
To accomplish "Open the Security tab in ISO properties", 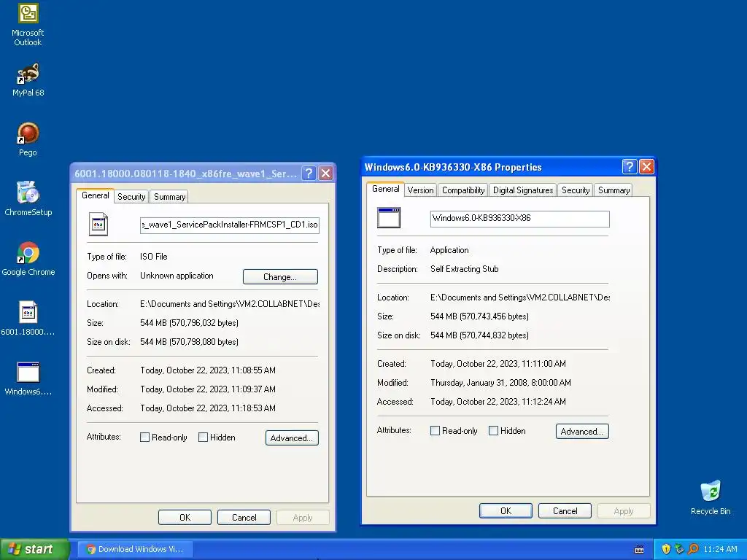I will 131,197.
